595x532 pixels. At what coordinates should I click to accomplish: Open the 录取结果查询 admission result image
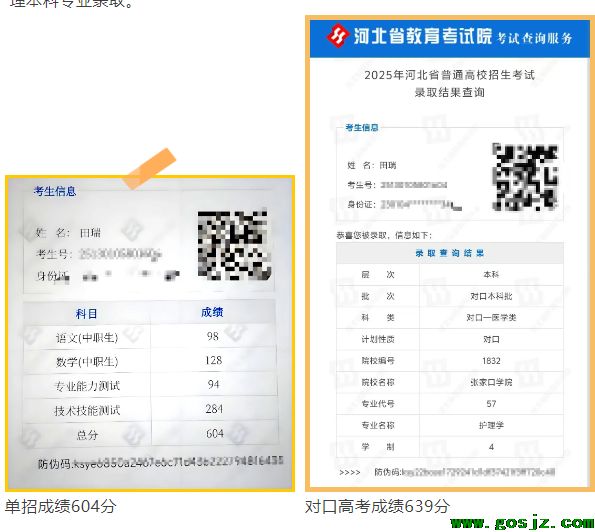coord(450,254)
